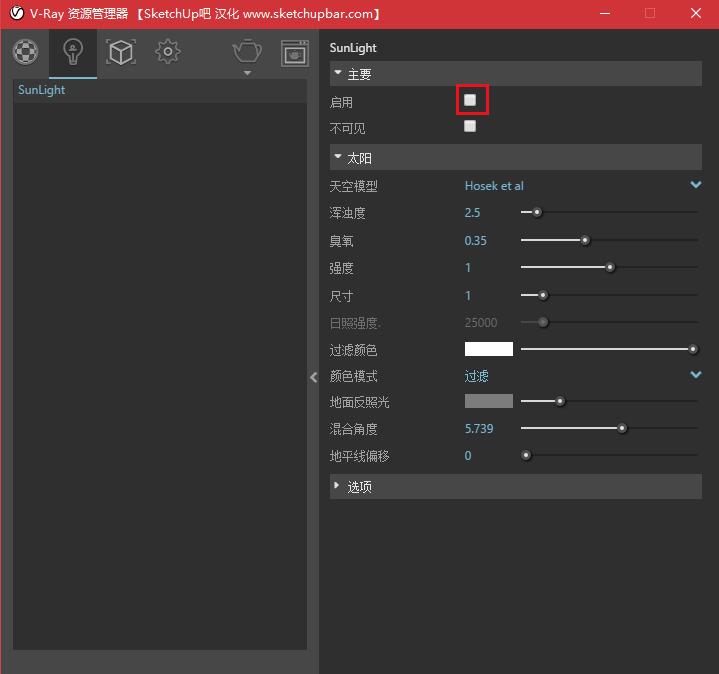The width and height of the screenshot is (719, 674).
Task: Open the white 过滤颜色 swatch
Action: pyautogui.click(x=489, y=349)
